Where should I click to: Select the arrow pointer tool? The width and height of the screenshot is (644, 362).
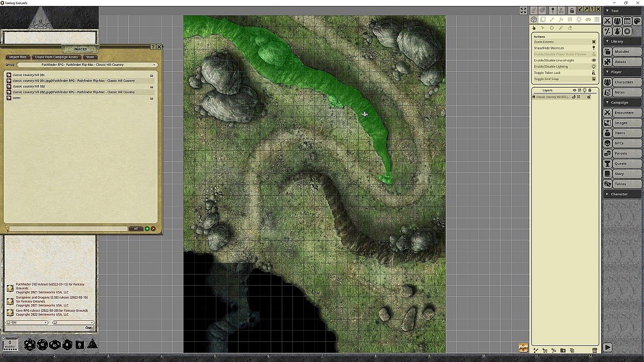click(543, 28)
